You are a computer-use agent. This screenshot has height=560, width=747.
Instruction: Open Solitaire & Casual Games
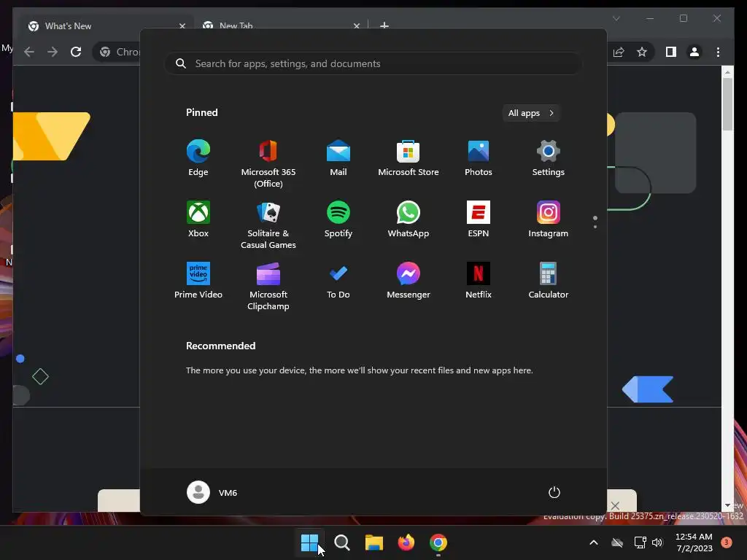(x=268, y=225)
